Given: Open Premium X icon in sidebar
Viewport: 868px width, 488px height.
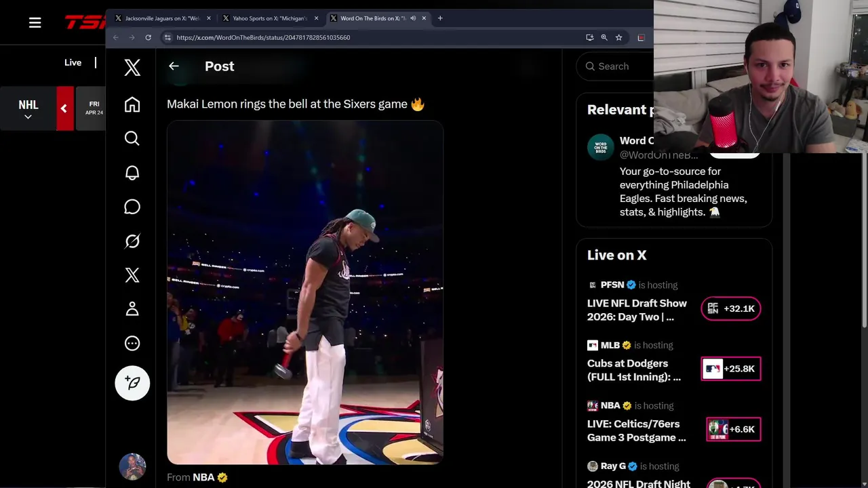Looking at the screenshot, I should pos(132,274).
